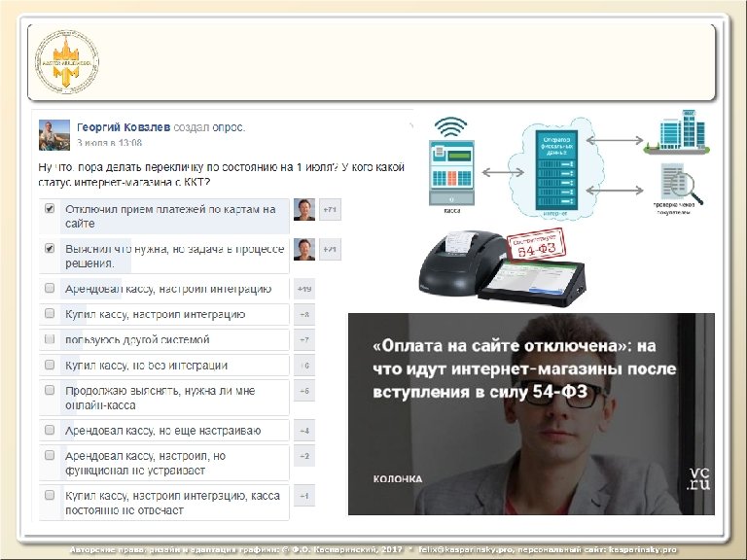
Task: Open post options chevron at post corner
Action: (x=411, y=125)
